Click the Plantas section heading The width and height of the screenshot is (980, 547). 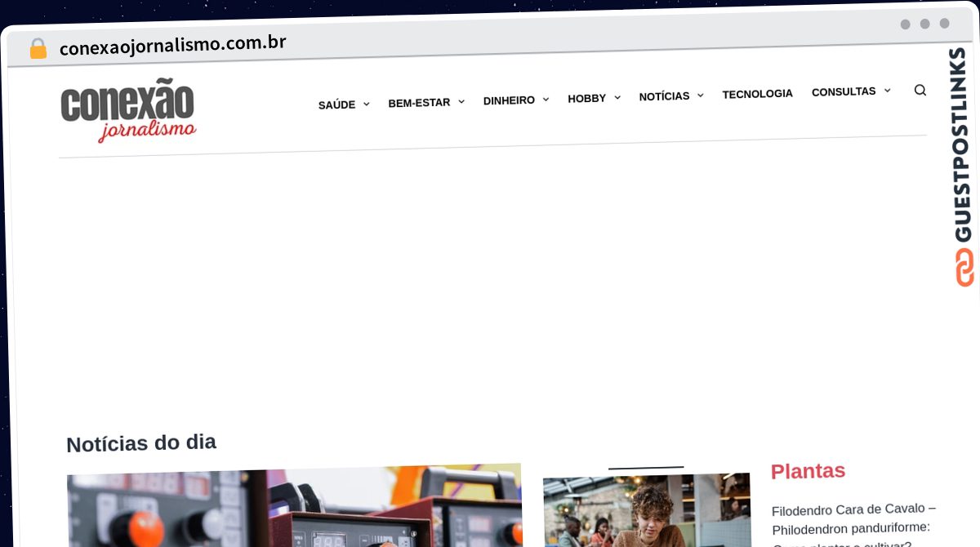tap(807, 471)
